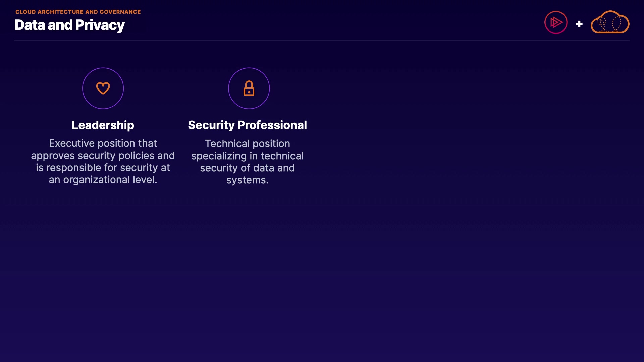Click the word CLOUD in the orange header
This screenshot has width=644, height=362.
[25, 12]
